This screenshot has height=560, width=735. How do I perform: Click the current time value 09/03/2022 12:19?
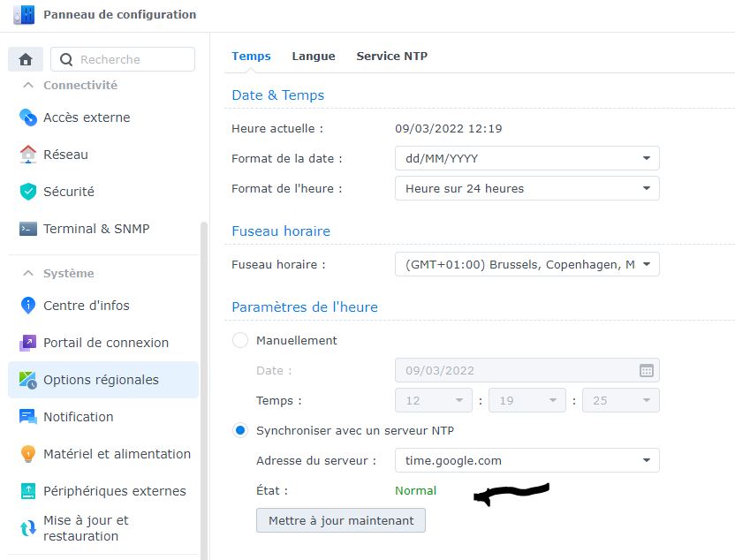[448, 128]
